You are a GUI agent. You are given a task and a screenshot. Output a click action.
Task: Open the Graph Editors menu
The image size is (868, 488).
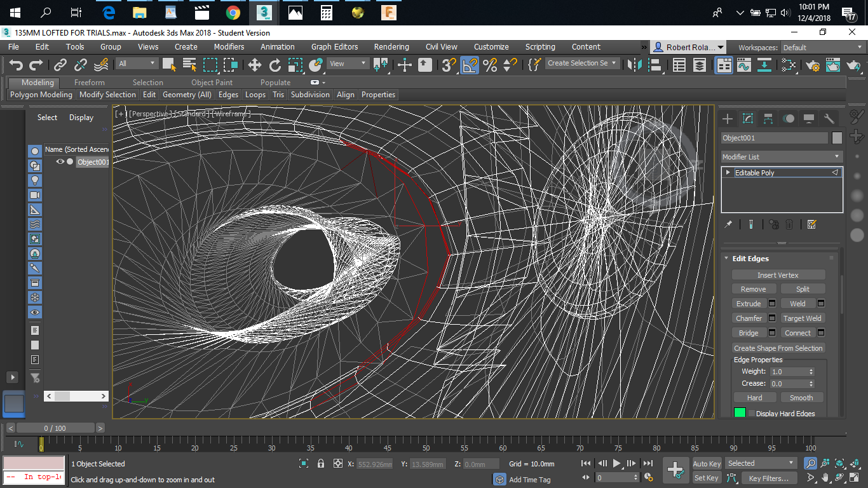[334, 47]
